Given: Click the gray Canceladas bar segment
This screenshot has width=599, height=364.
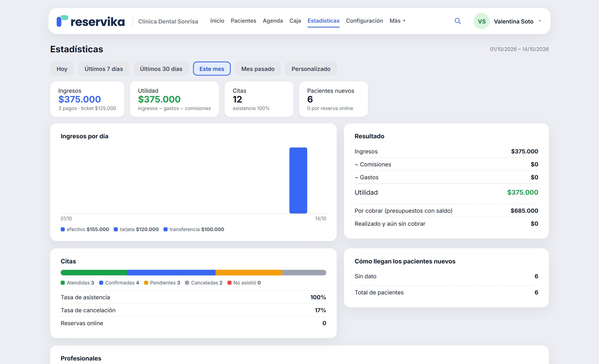Looking at the screenshot, I should [x=304, y=273].
